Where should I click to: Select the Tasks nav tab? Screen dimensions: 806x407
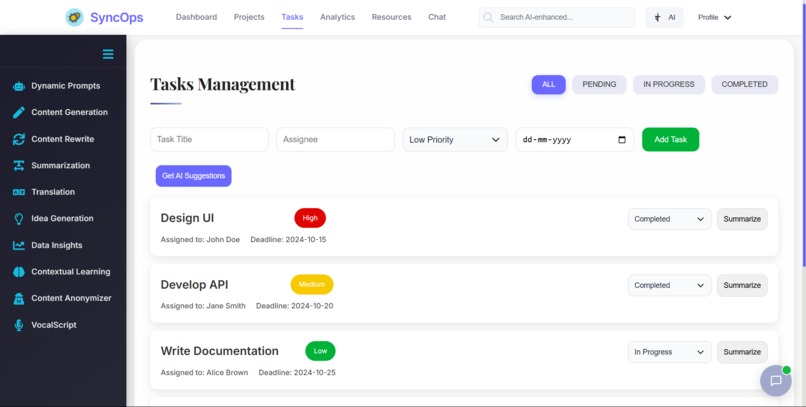[x=292, y=17]
